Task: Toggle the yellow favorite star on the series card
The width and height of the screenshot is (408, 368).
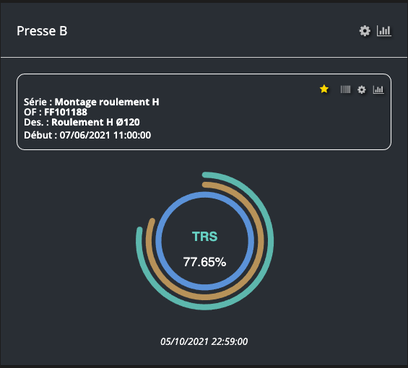Action: point(324,89)
